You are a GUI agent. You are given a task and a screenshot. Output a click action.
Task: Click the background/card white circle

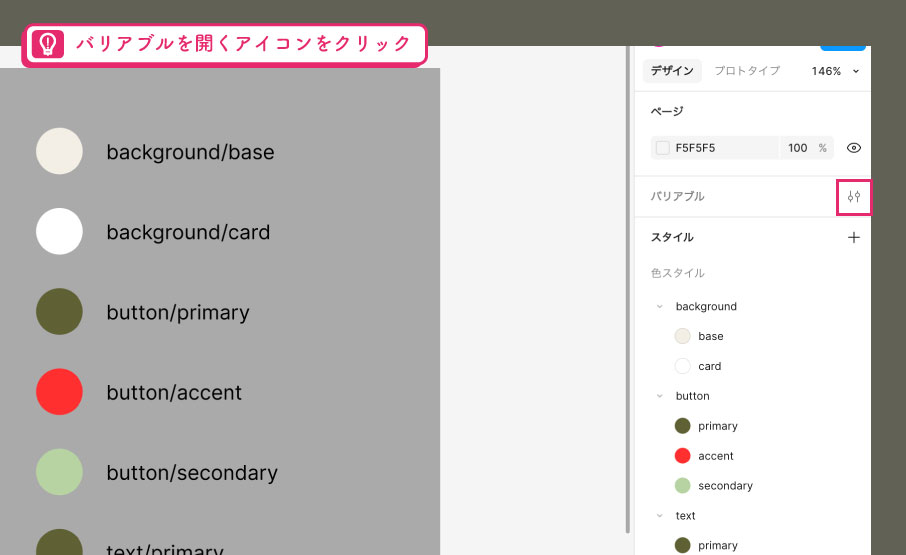60,232
